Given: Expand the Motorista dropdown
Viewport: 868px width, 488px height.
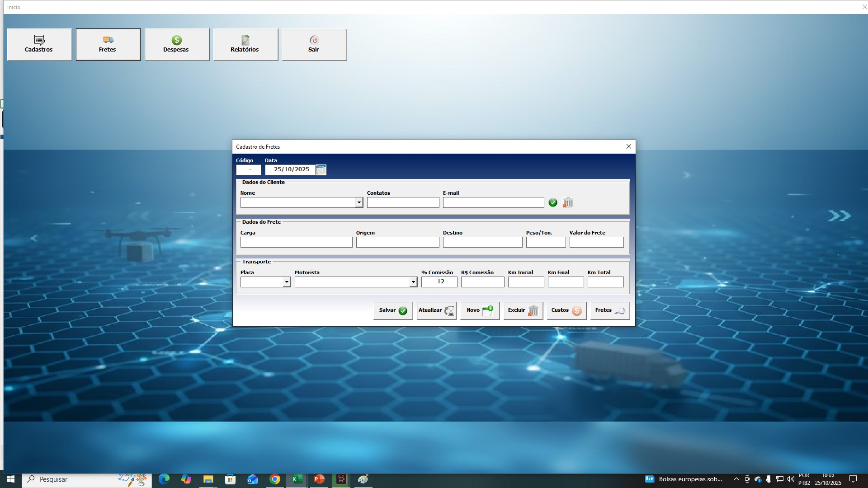Looking at the screenshot, I should 413,282.
